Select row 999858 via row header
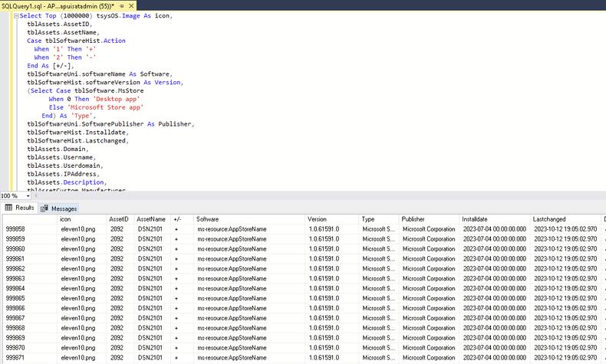The height and width of the screenshot is (364, 606). [15, 229]
